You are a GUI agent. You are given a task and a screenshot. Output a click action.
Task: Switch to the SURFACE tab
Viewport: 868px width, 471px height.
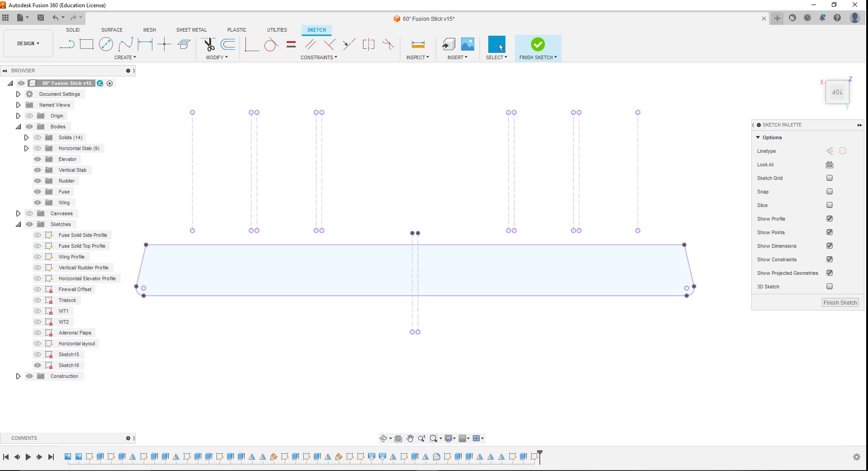click(112, 30)
